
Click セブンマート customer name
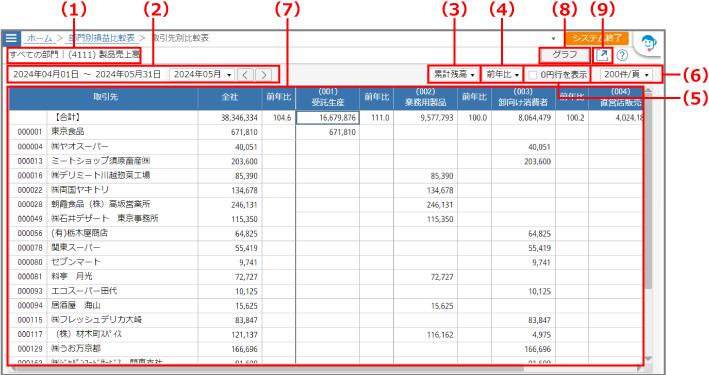coord(76,262)
